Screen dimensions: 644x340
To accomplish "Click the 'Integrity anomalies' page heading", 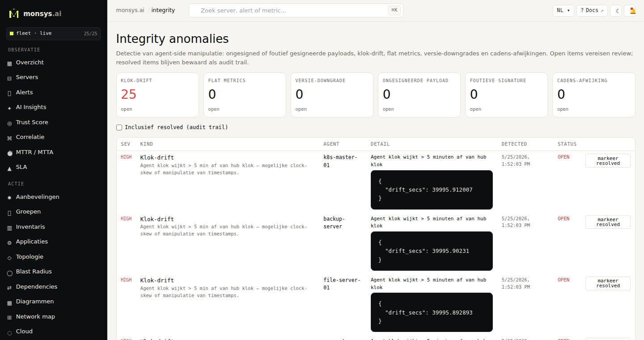I will tap(172, 39).
